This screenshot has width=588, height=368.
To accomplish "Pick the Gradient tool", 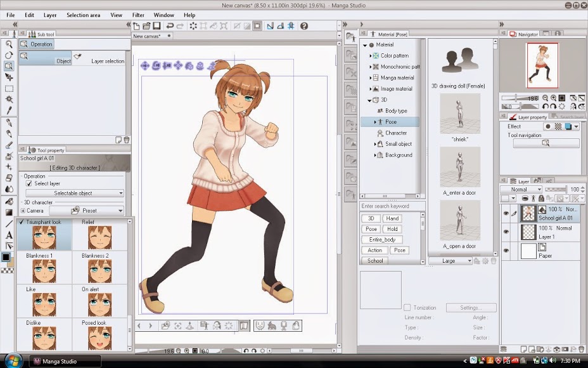I will (9, 212).
